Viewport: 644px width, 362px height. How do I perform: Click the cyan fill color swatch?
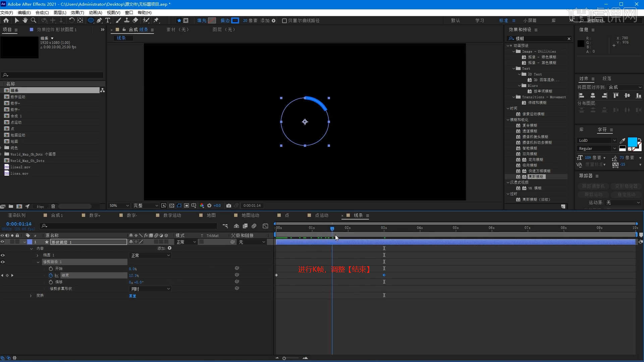[632, 142]
